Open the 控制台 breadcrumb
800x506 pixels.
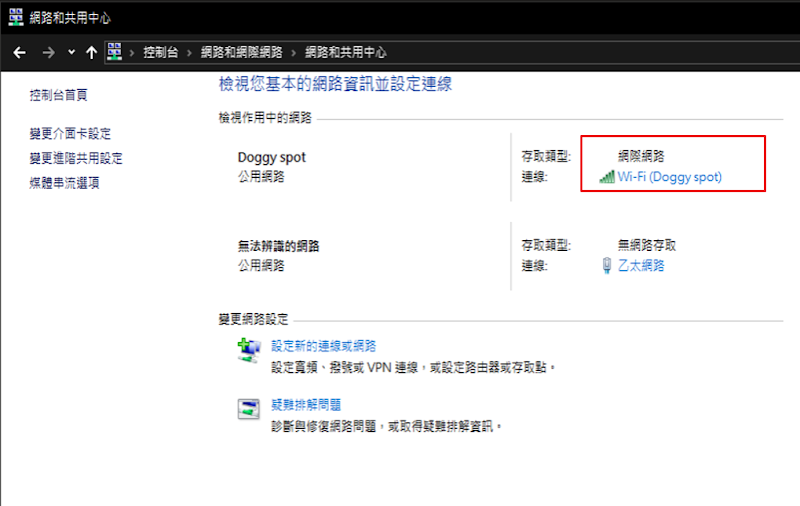[161, 52]
